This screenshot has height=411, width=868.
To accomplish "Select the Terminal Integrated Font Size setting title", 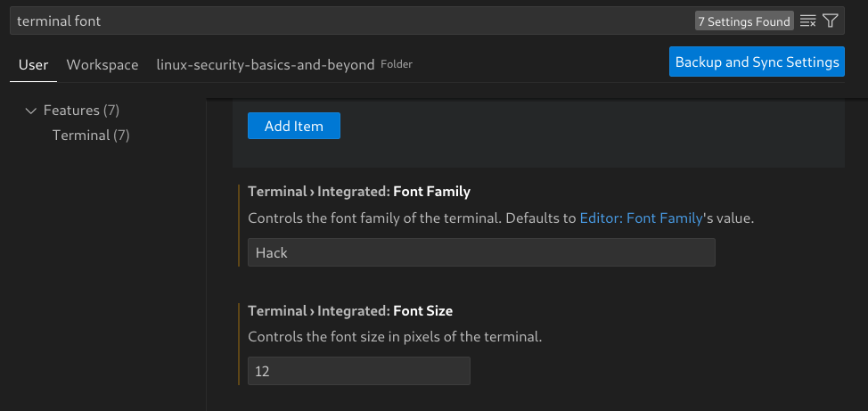I will pyautogui.click(x=350, y=311).
